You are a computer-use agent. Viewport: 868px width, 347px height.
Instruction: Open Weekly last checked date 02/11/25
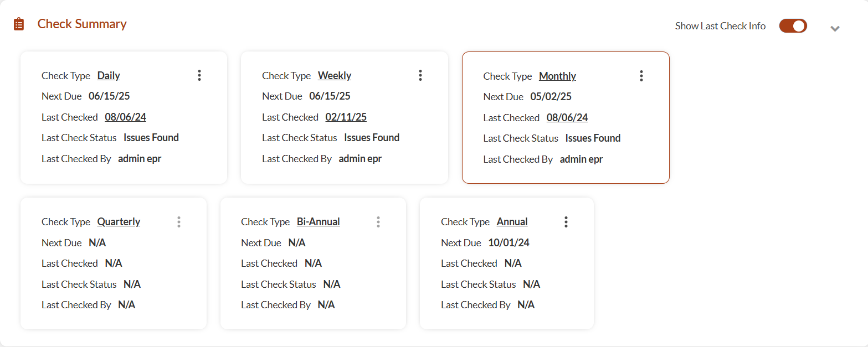pos(346,117)
